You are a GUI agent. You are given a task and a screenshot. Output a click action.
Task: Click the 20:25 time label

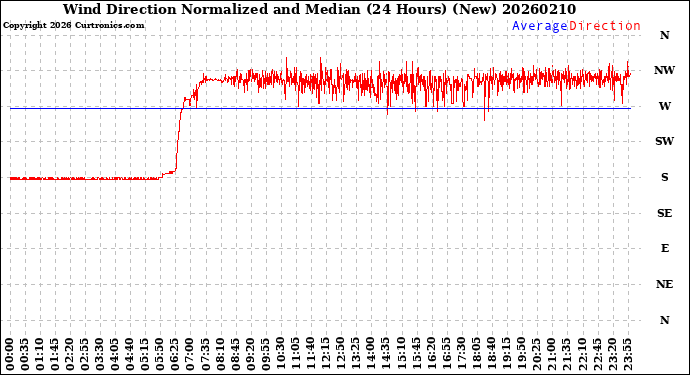point(537,355)
